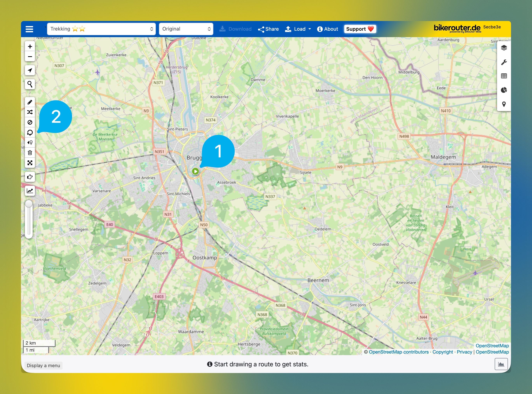Image resolution: width=532 pixels, height=394 pixels.
Task: Open the map search magnifier
Action: [30, 84]
